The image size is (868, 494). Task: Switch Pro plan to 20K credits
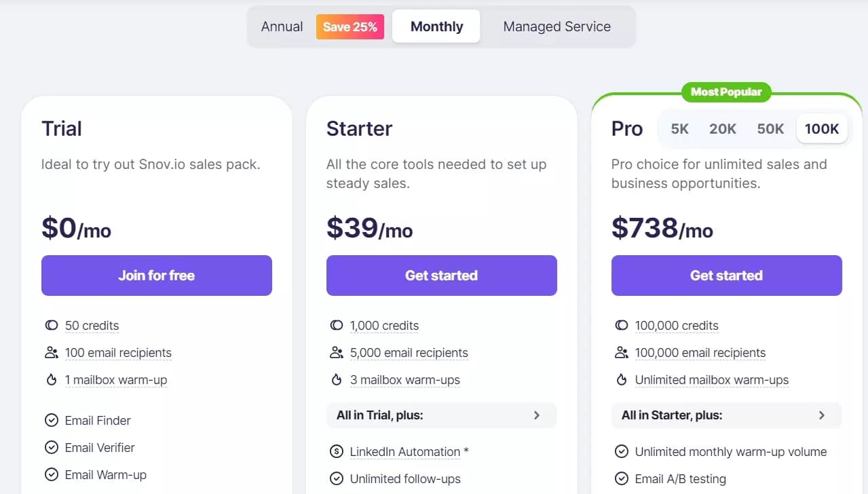(723, 128)
